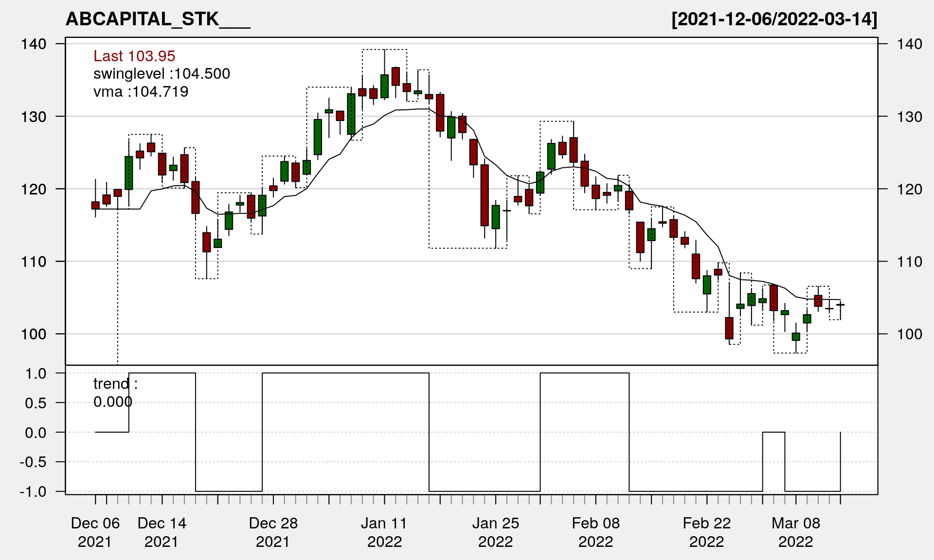
Task: Click the swinglevel 104.500 legend text
Action: (162, 74)
